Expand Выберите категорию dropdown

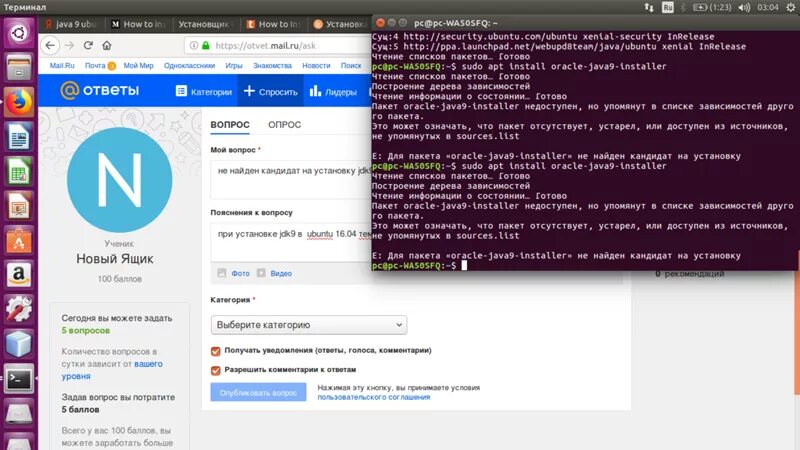tap(309, 325)
